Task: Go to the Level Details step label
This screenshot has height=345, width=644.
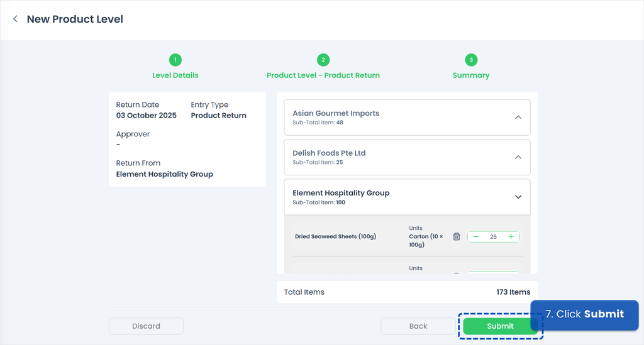Action: click(175, 75)
